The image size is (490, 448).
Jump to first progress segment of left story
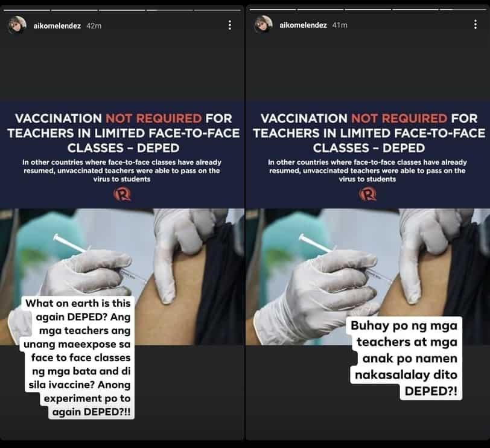tap(27, 10)
